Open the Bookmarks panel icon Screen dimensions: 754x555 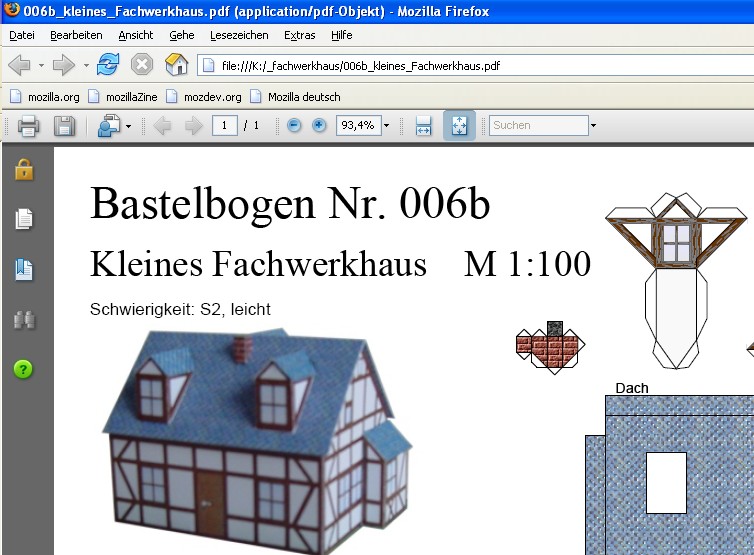click(24, 269)
